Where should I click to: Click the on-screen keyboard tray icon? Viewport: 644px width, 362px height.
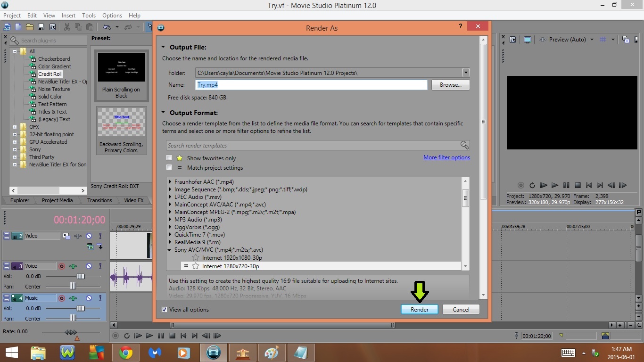tap(568, 353)
